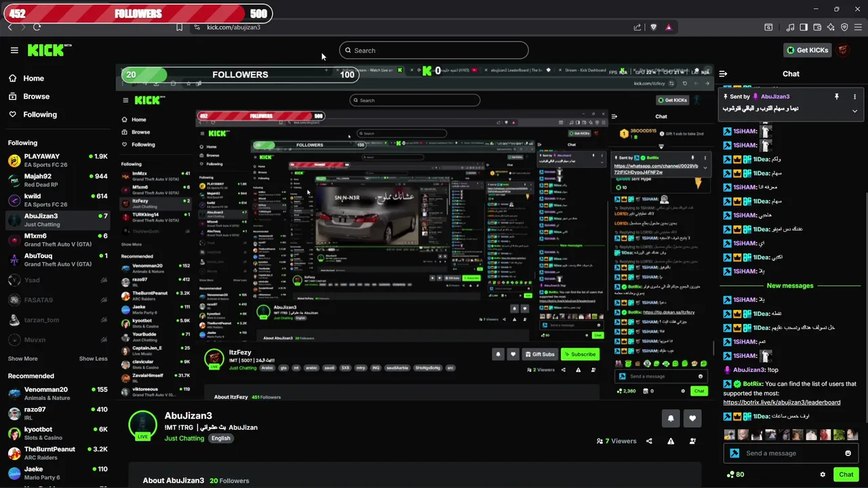
Task: Open the Kick hamburger menu
Action: (x=14, y=50)
